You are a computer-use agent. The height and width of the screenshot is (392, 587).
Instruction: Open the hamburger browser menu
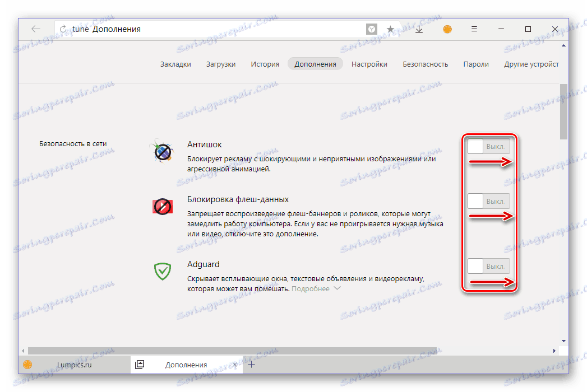coord(474,29)
